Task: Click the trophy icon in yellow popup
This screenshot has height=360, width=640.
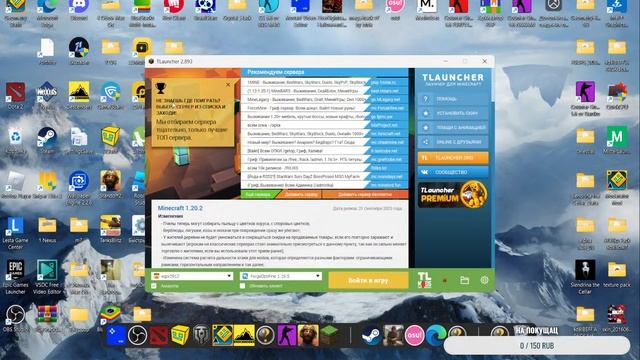Action: (161, 87)
